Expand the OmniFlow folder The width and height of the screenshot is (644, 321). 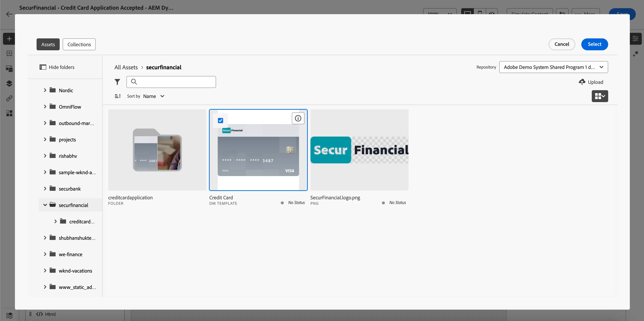[45, 107]
